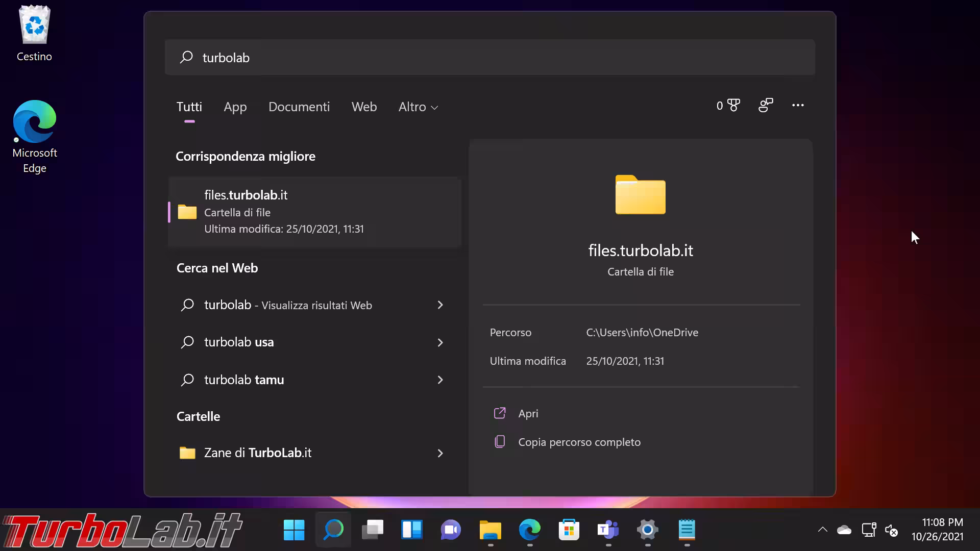
Task: Open Microsoft Store taskbar icon
Action: [569, 530]
